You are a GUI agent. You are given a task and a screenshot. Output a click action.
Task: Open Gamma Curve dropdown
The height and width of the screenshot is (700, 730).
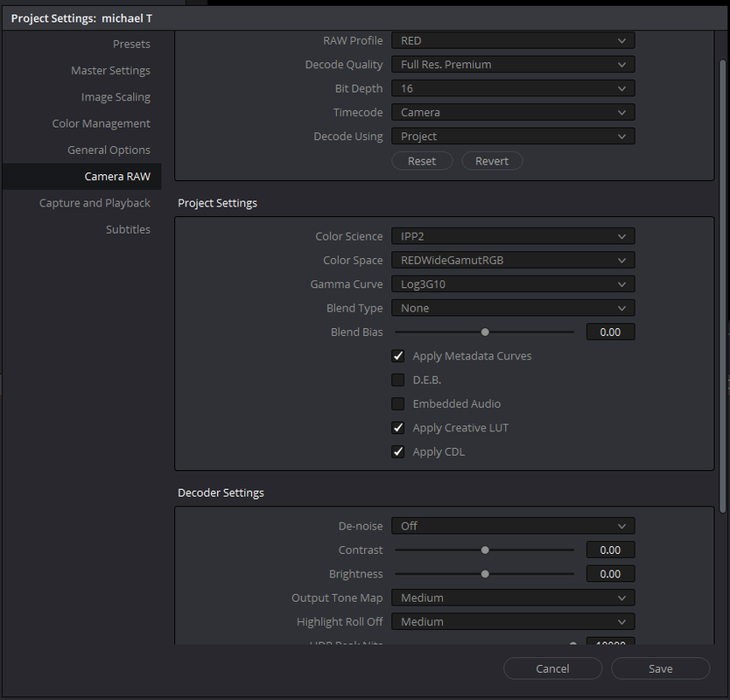tap(513, 283)
